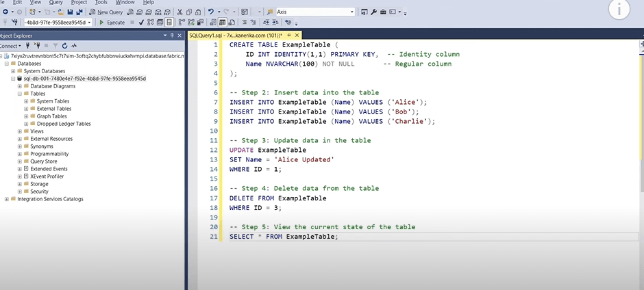This screenshot has width=644, height=290.
Task: Click the Find in Files folder icon near Axis box
Action: 270,12
